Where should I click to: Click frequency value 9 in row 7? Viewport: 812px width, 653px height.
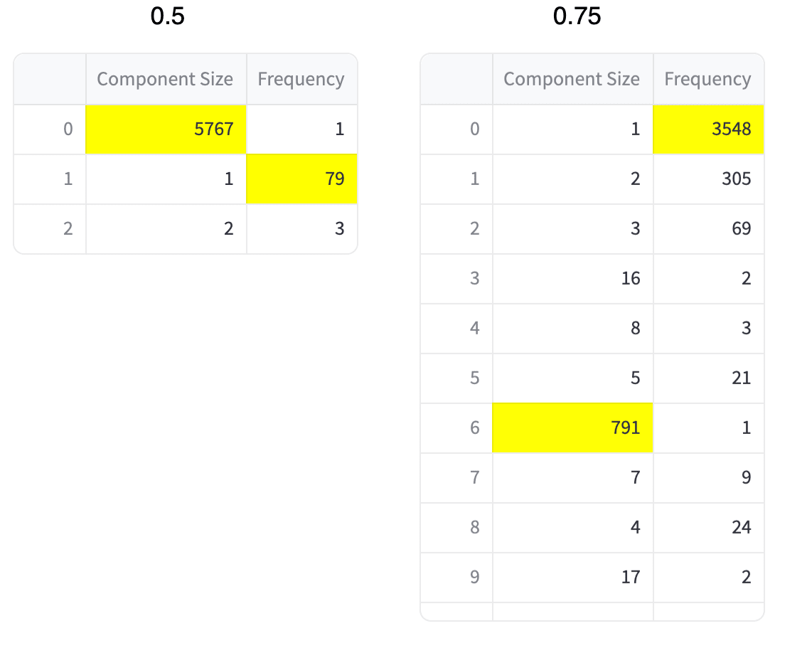pyautogui.click(x=708, y=477)
